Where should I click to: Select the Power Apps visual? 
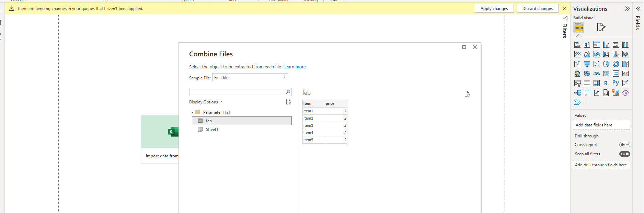click(625, 93)
